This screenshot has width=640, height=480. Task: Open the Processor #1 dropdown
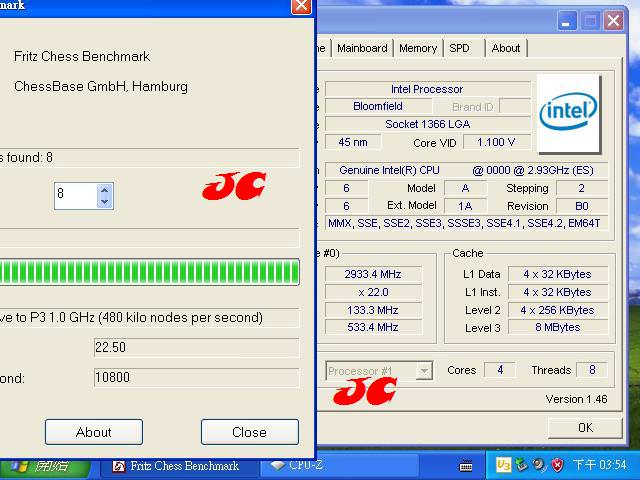click(424, 371)
